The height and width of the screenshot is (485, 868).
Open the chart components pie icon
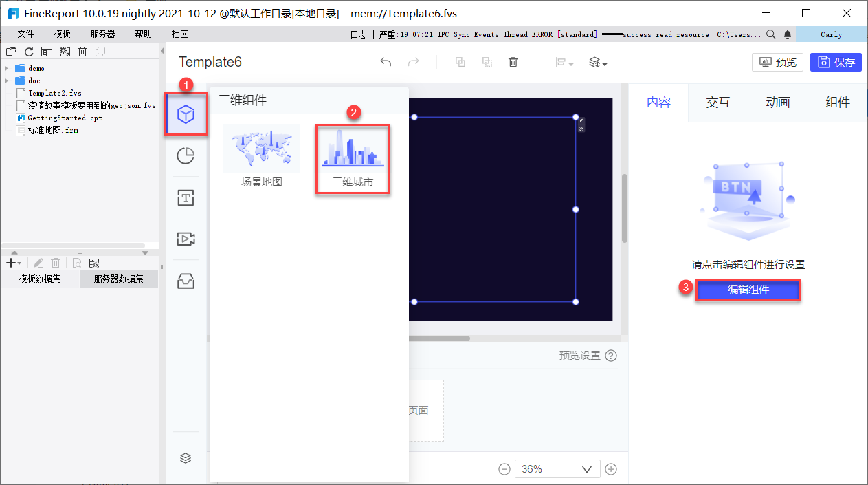click(x=186, y=156)
